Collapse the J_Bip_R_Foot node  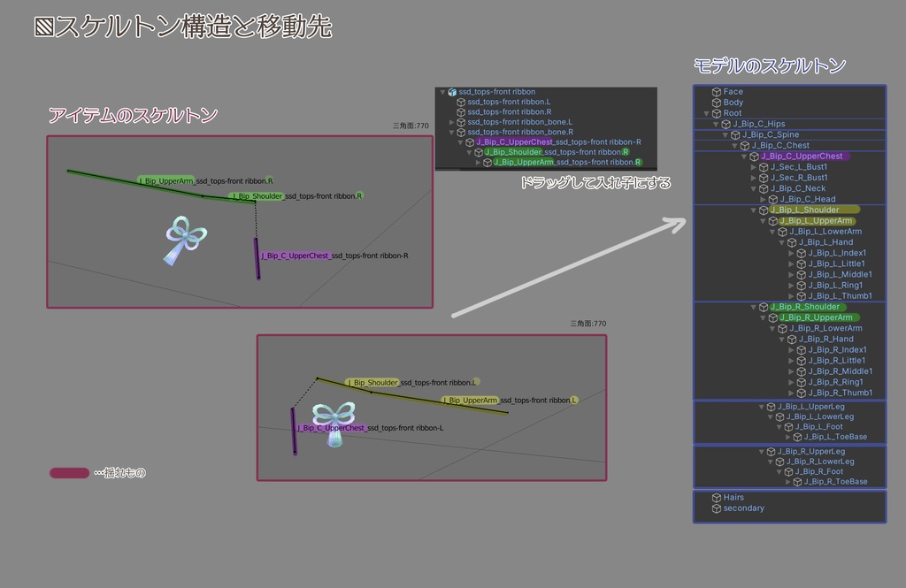coord(779,472)
